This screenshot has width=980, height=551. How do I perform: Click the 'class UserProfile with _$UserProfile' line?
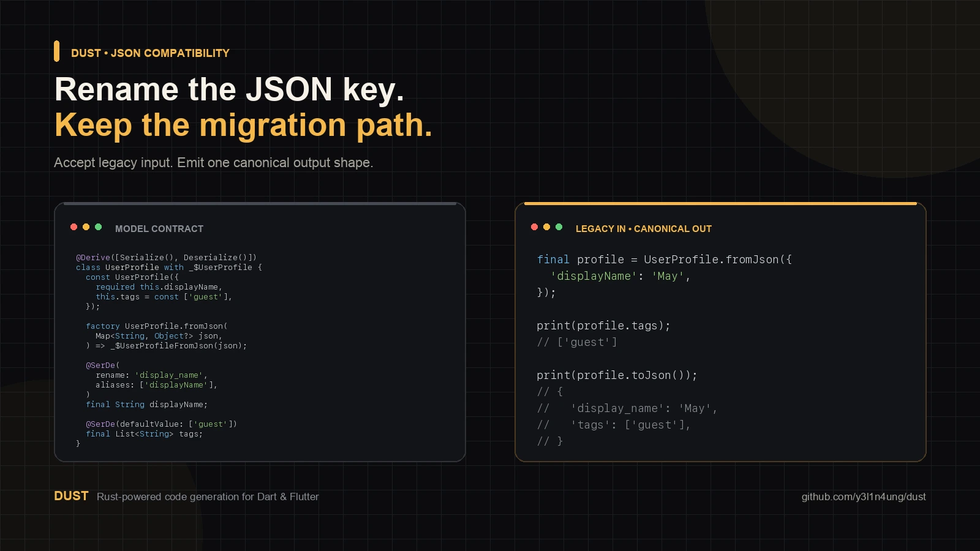[168, 268]
